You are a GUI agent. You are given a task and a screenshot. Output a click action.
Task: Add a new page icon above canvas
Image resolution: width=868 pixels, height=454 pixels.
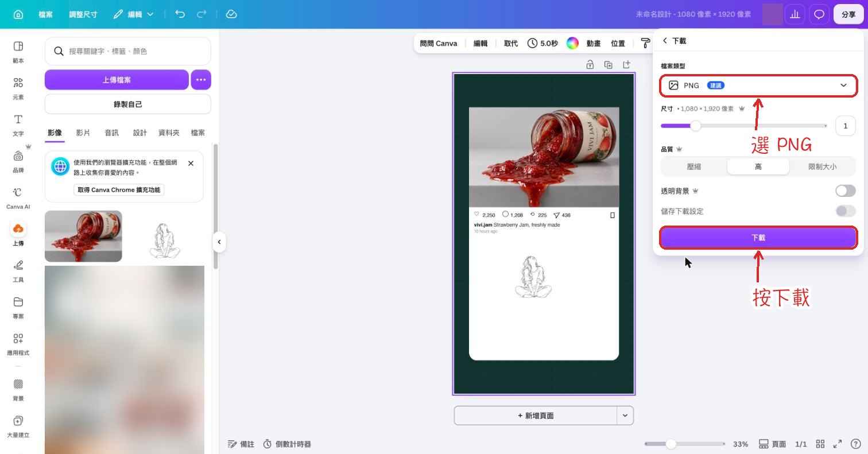click(627, 65)
